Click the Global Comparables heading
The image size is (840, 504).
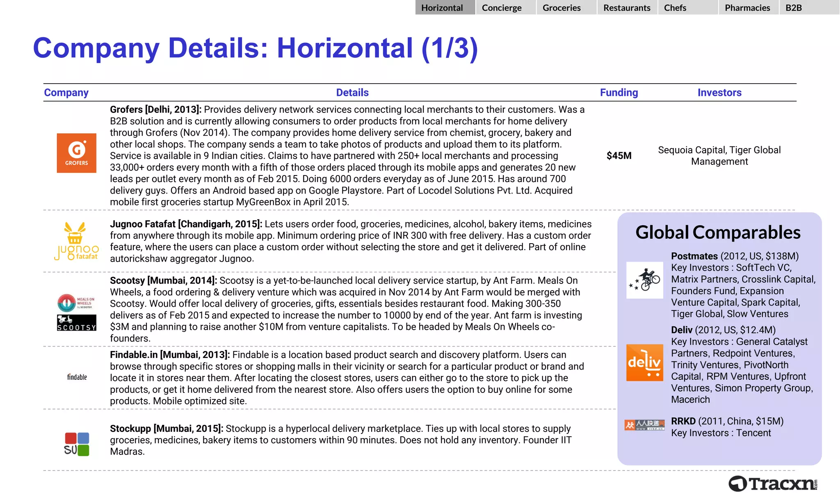point(718,233)
